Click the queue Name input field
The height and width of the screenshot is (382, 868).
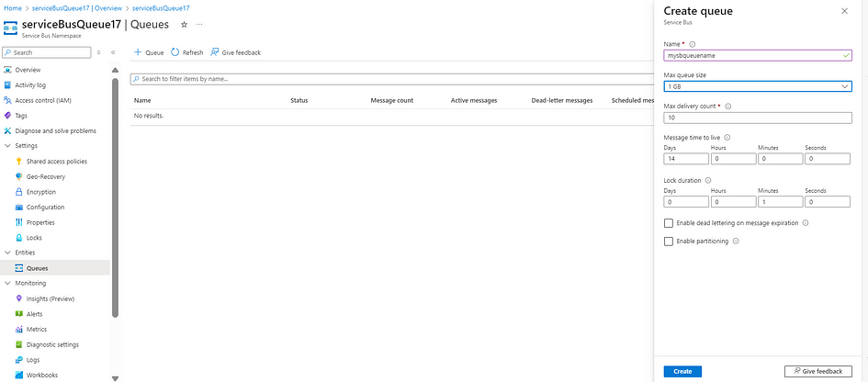pos(757,55)
